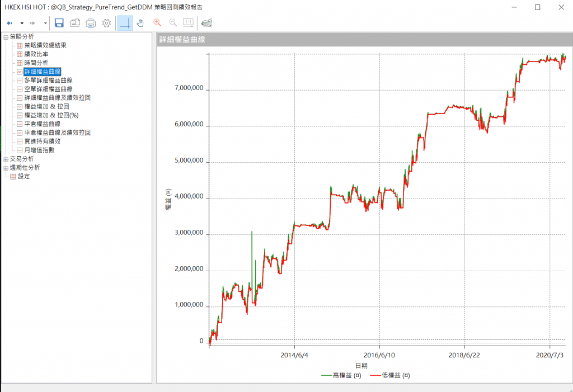
Task: Click the blue Save report icon
Action: point(59,23)
